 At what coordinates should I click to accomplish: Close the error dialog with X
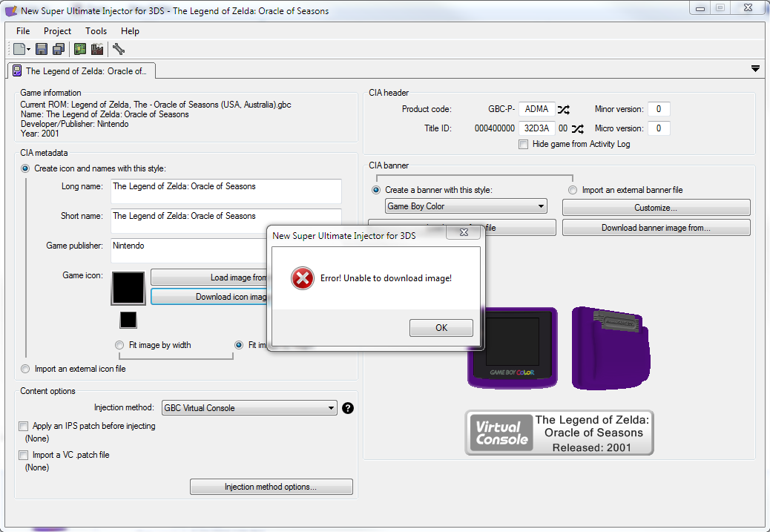(464, 232)
